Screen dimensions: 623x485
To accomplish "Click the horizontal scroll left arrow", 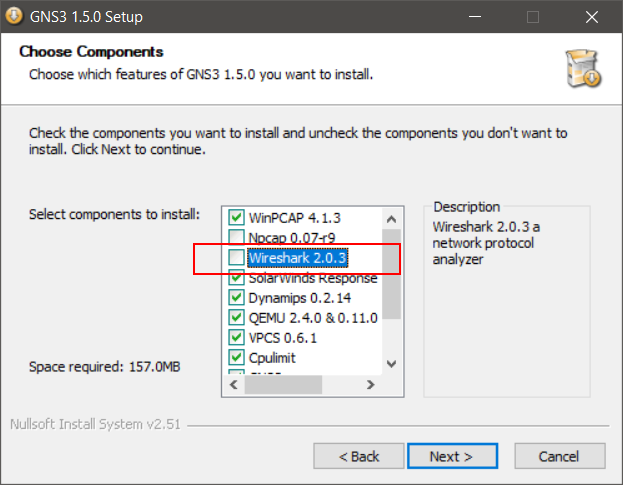I will click(x=234, y=385).
